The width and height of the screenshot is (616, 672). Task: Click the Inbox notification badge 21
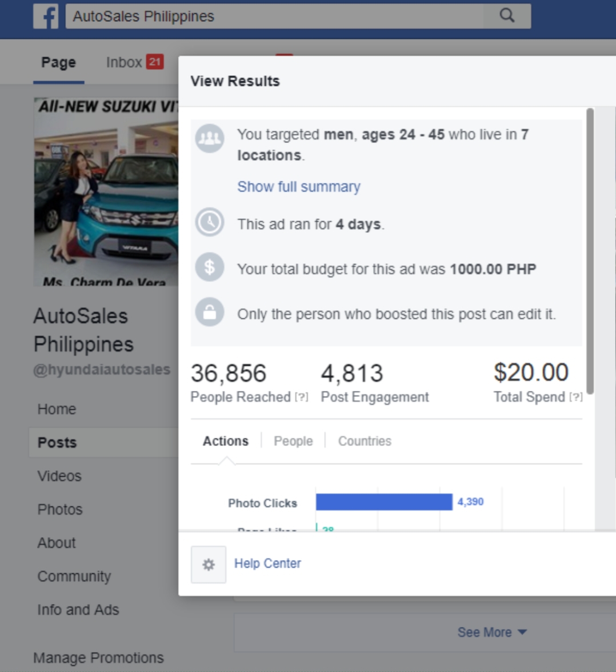[154, 62]
